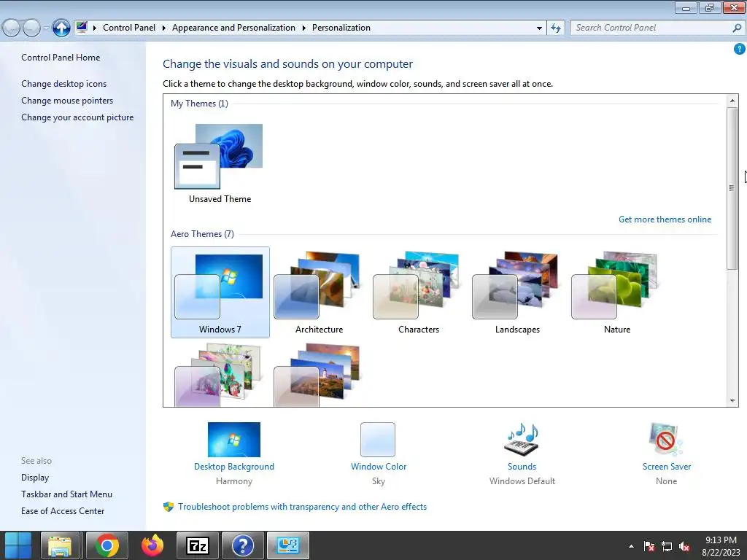Launch Google Chrome from the taskbar
747x560 pixels.
(x=107, y=545)
